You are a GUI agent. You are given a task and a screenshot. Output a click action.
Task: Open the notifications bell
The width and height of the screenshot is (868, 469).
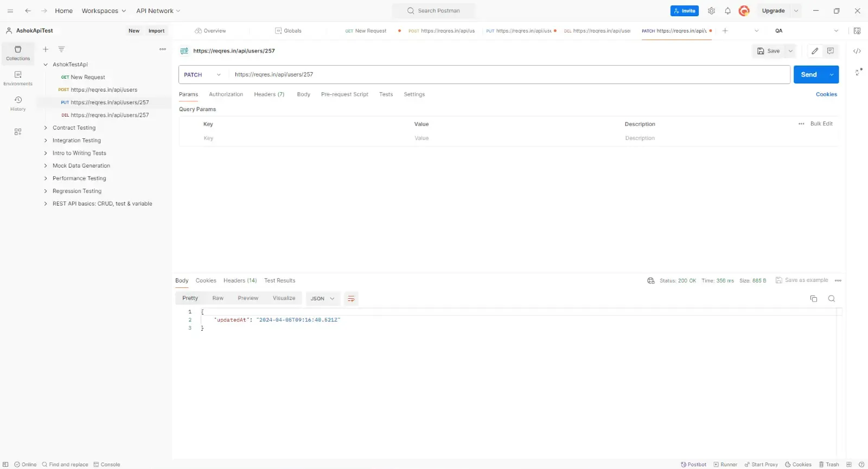click(x=727, y=11)
